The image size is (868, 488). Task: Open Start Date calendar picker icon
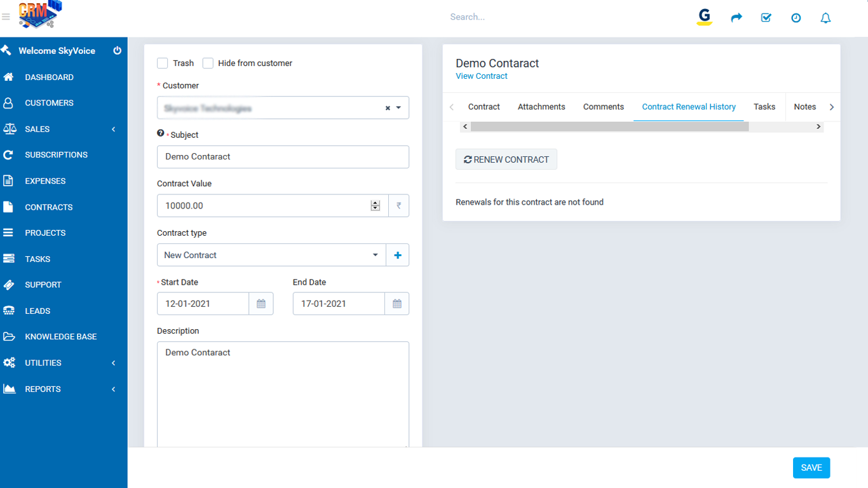pos(261,304)
